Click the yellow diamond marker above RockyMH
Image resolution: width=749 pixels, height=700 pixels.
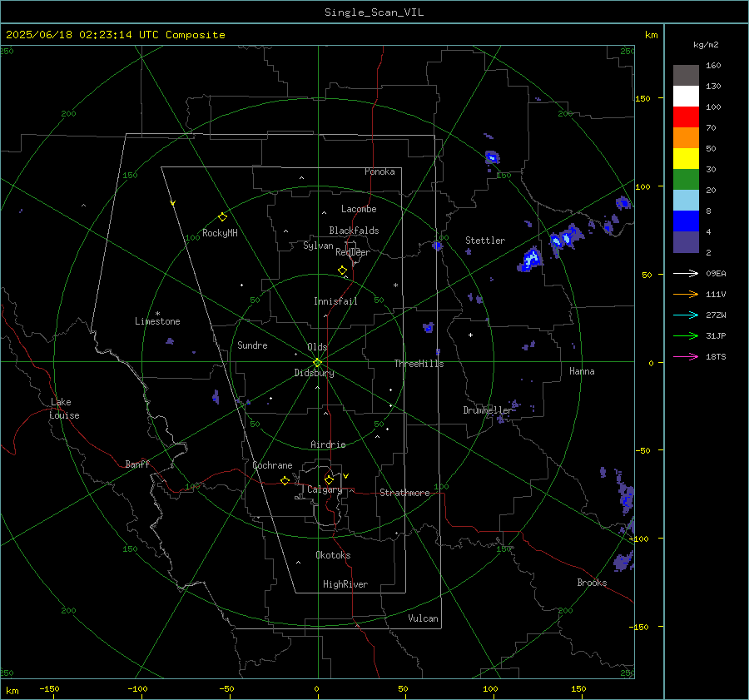tap(222, 217)
